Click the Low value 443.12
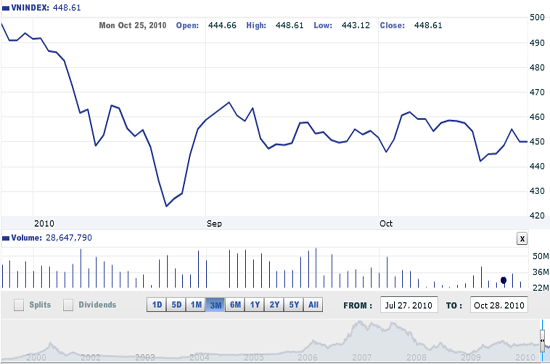Viewport: 550px width, 364px height. 356,25
